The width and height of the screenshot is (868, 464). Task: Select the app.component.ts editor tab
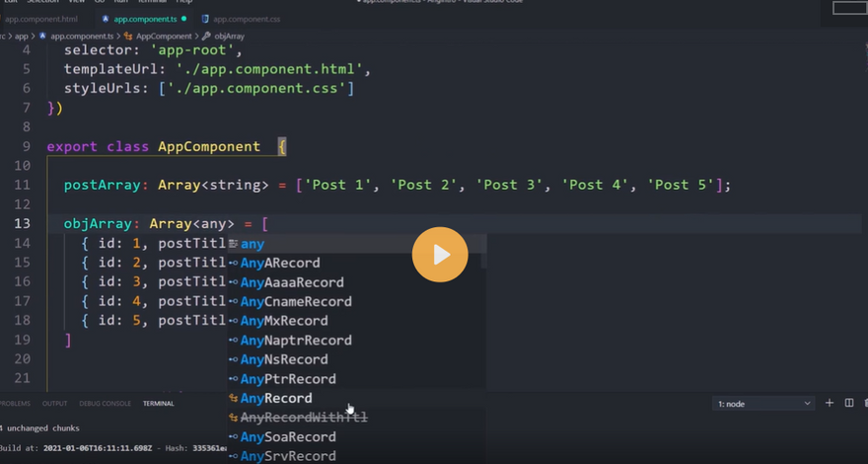pos(145,19)
